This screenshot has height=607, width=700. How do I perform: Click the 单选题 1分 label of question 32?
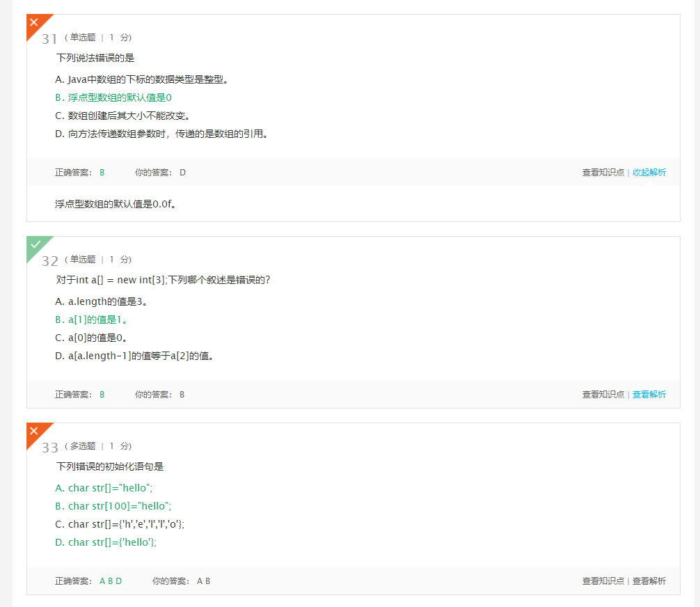pos(98,260)
